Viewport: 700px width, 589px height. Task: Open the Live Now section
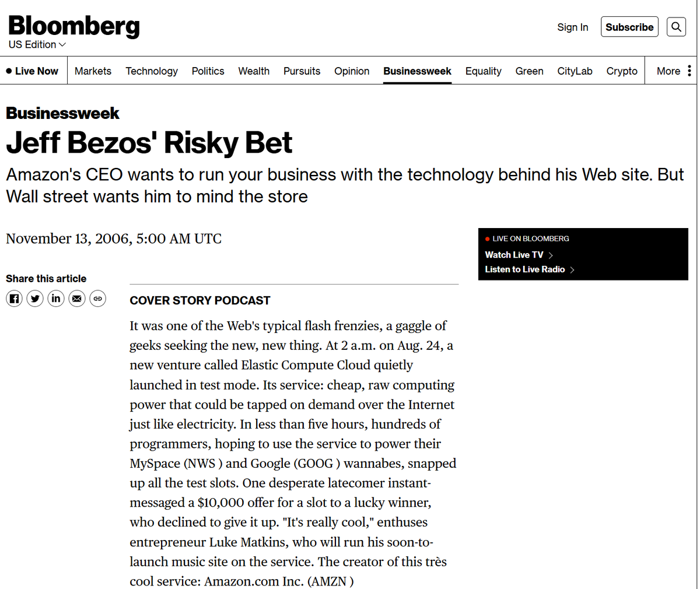pyautogui.click(x=33, y=71)
